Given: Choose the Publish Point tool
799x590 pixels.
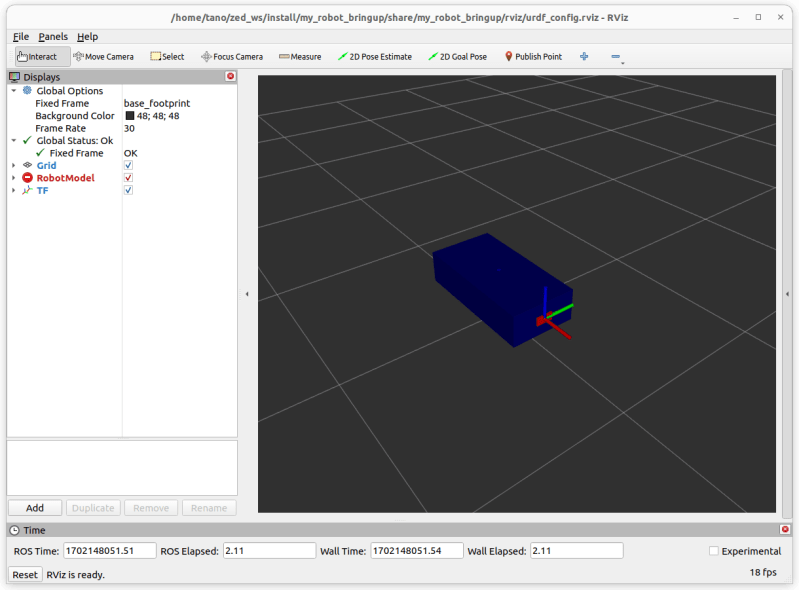Looking at the screenshot, I should coord(533,57).
